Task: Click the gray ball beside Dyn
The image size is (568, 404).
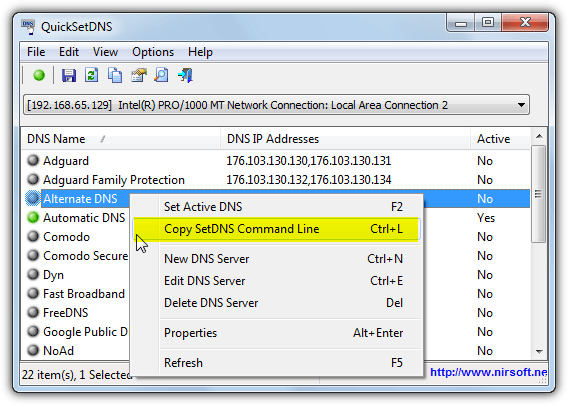Action: coord(33,274)
